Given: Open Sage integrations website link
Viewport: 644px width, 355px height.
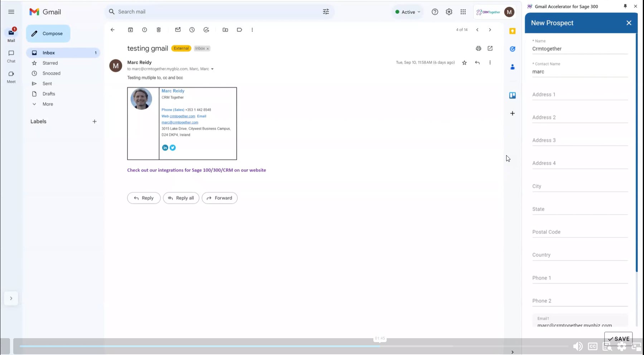Looking at the screenshot, I should point(197,170).
